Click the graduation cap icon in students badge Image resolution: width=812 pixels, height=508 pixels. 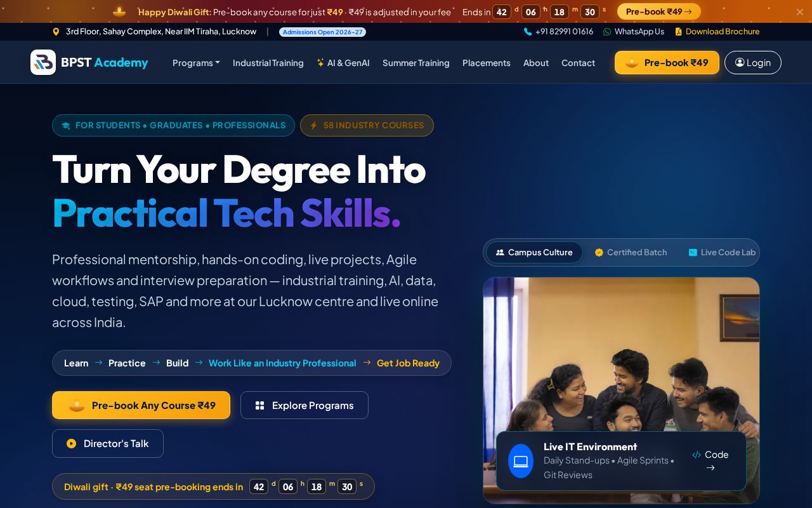(65, 126)
